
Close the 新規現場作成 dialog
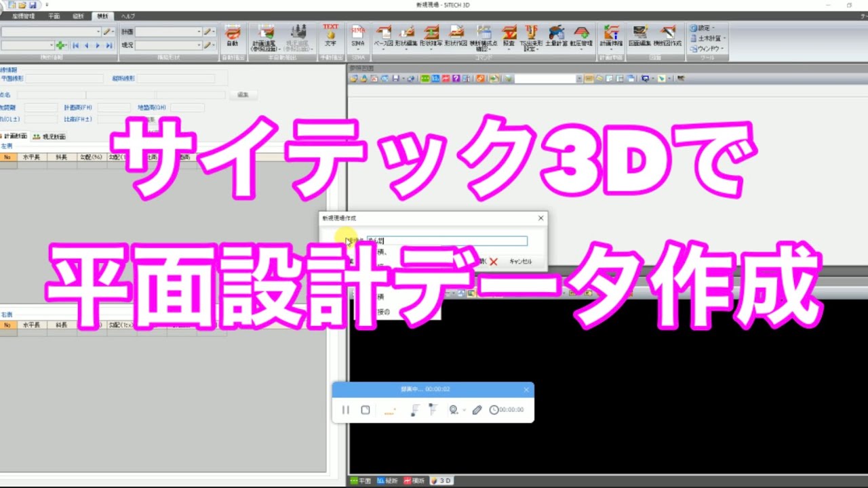(540, 218)
